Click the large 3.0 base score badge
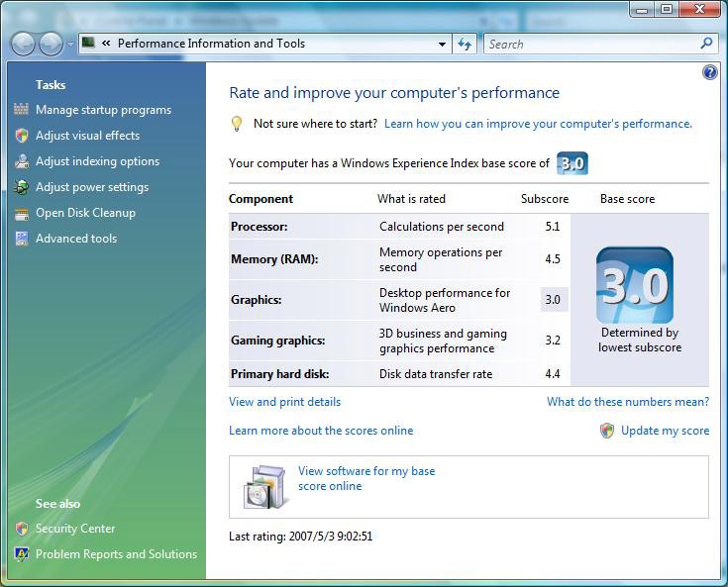Screen dimensions: 728x587 click(x=634, y=286)
